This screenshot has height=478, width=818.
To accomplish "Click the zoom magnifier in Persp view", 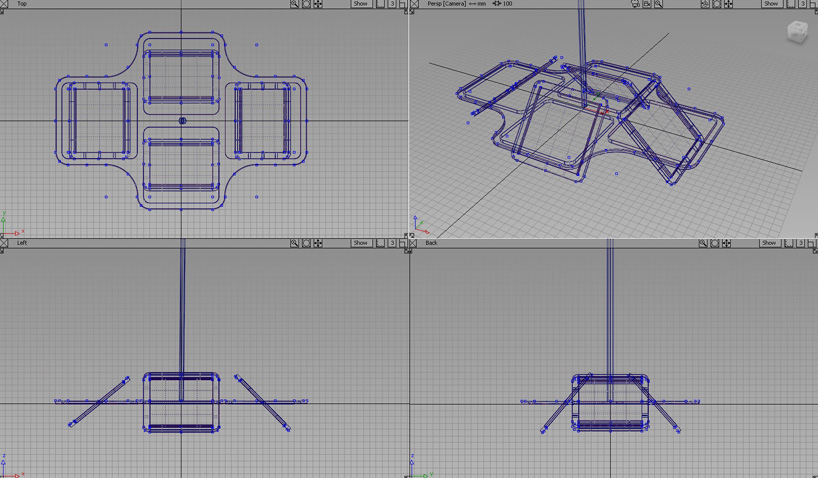I will 658,4.
